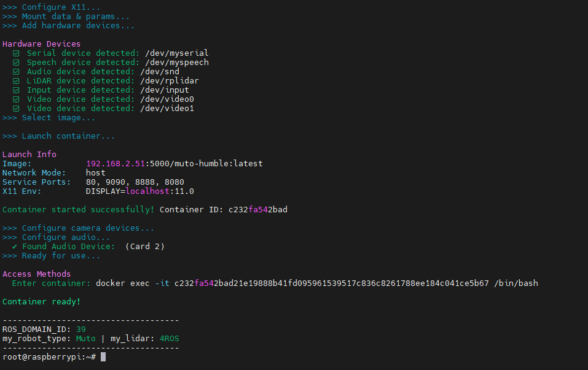Click the checkmark box beside Audio device detected
Screen dimensions: 588x370
tap(16, 72)
